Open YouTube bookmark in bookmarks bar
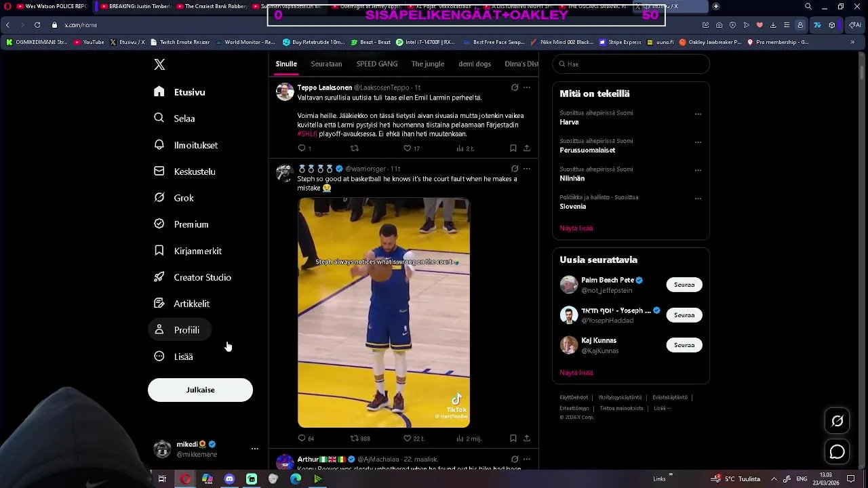Viewport: 868px width, 488px height. click(x=89, y=42)
